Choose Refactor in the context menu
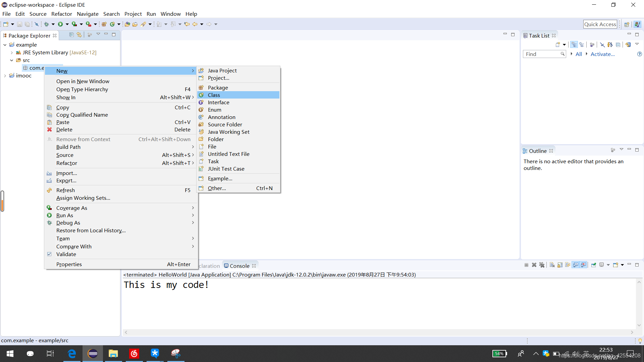This screenshot has width=644, height=362. pyautogui.click(x=120, y=163)
